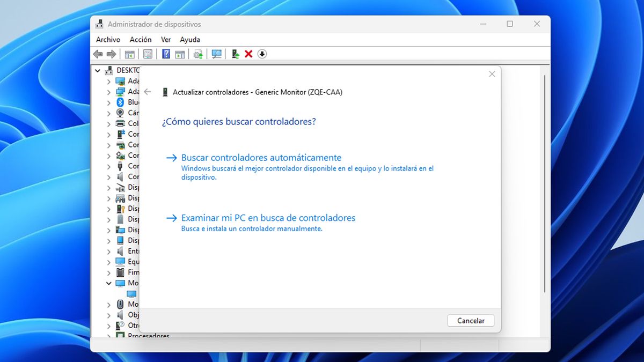The height and width of the screenshot is (362, 644).
Task: Click the blue Help question mark icon
Action: point(165,54)
